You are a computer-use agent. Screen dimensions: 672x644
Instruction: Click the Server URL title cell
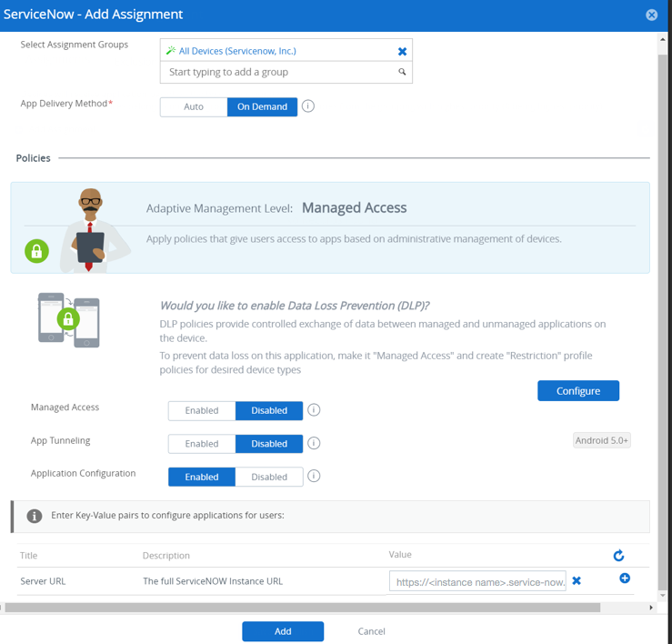click(x=43, y=581)
